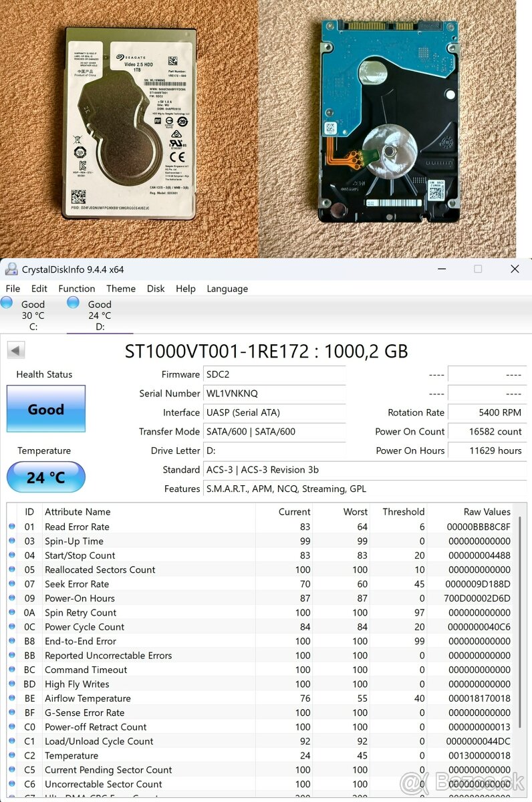532x802 pixels.
Task: Click the Worst column header
Action: (x=342, y=512)
